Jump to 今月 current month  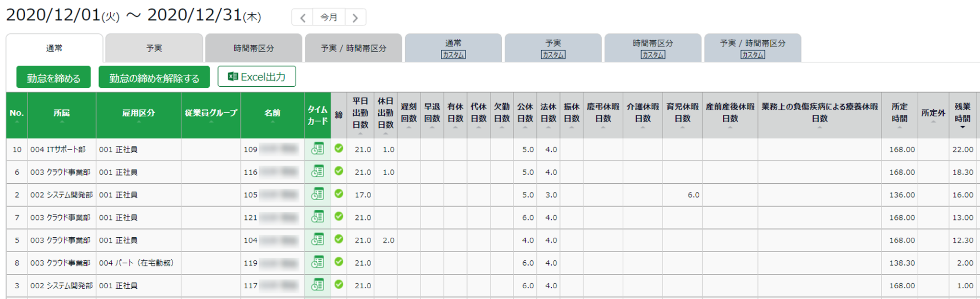coord(329,18)
